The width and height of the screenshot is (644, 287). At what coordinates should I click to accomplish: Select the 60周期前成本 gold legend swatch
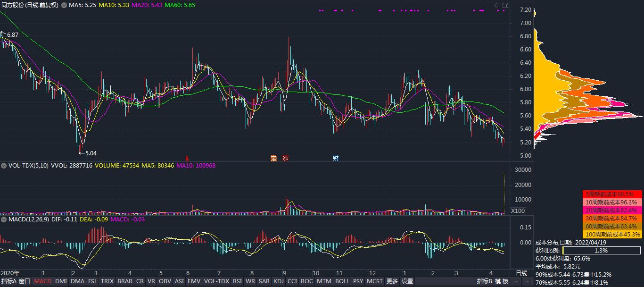613,226
